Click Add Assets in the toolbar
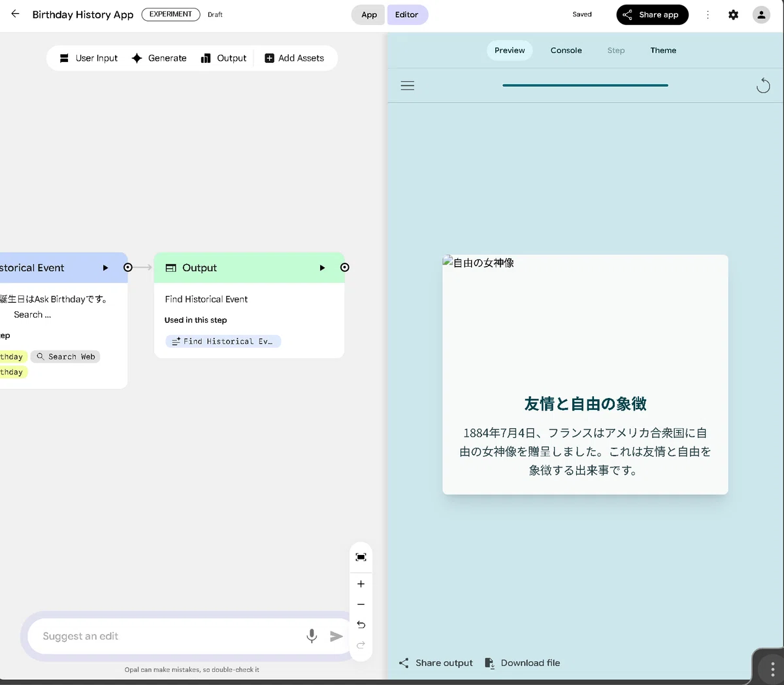 click(294, 58)
